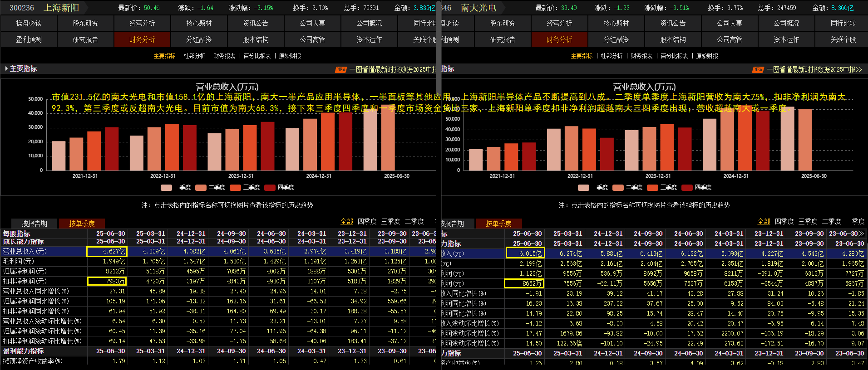The image size is (868, 370).
Task: Open 原始财报 sub-tab in the 南大光电 panel
Action: coord(707,56)
